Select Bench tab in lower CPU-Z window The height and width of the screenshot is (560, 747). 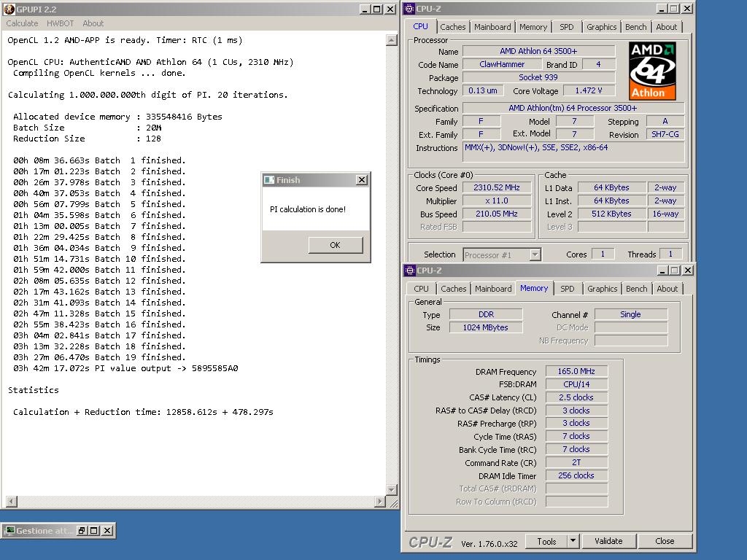636,289
